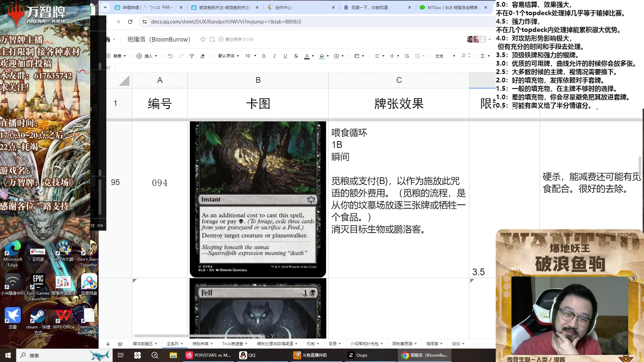
Task: Click the fill color bucket icon
Action: coord(322,56)
